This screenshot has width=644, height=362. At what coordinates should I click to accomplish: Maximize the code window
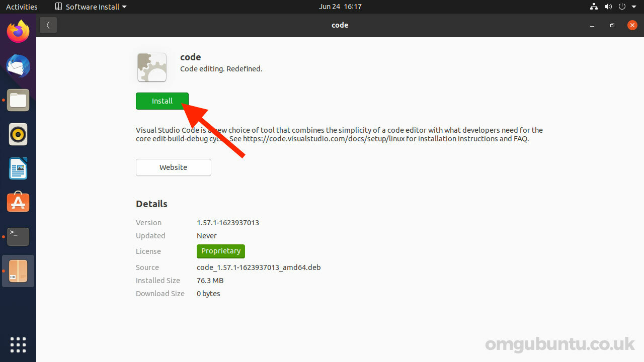tap(612, 25)
